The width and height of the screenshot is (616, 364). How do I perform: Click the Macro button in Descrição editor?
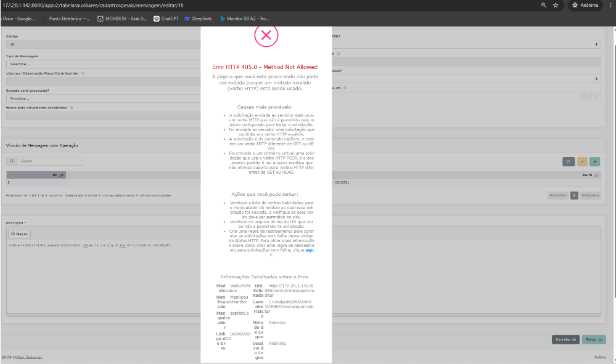click(19, 234)
